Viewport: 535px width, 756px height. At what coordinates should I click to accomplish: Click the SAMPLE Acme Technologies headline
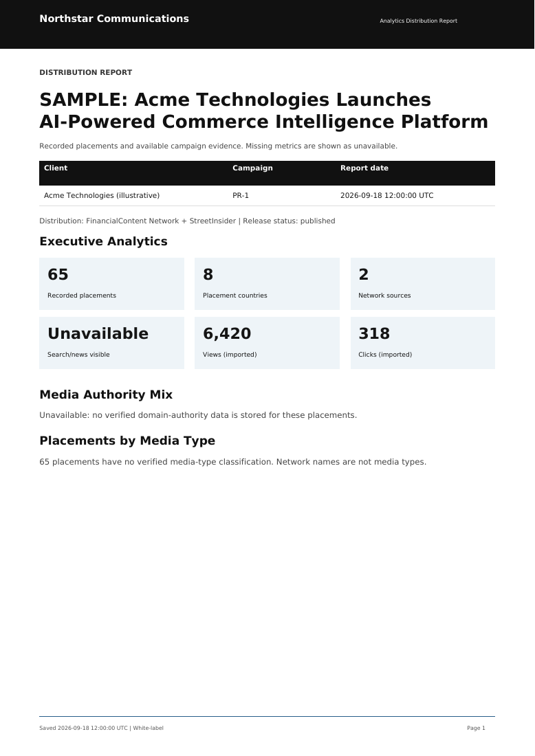pos(263,111)
